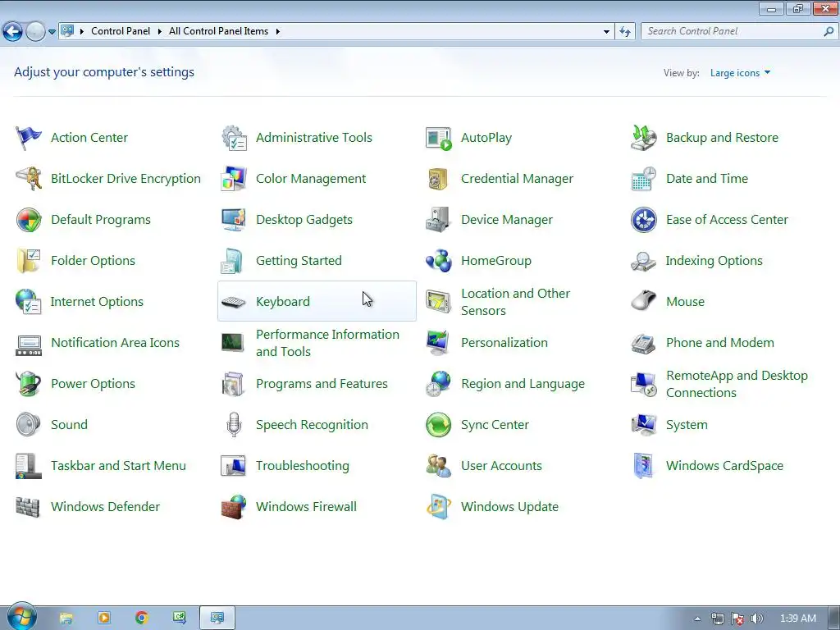Open the System link
Screen dimensions: 840x630
click(x=687, y=424)
